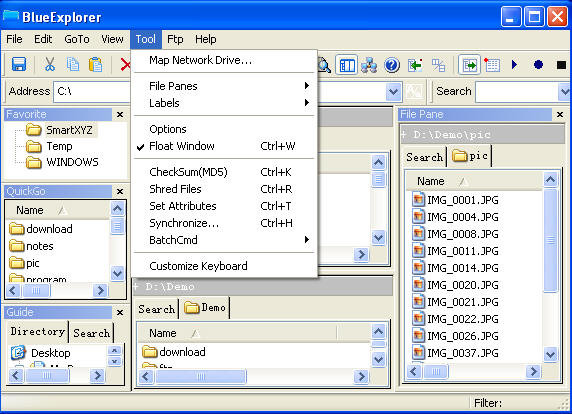
Task: Open the Ftp menu
Action: tap(175, 39)
